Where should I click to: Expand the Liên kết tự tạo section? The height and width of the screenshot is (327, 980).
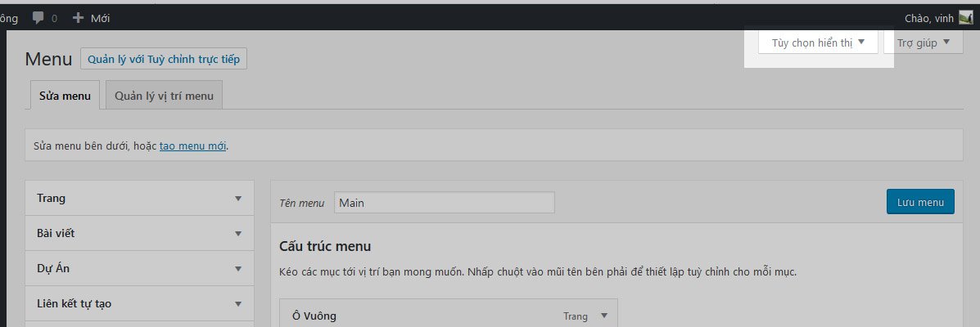pyautogui.click(x=136, y=304)
